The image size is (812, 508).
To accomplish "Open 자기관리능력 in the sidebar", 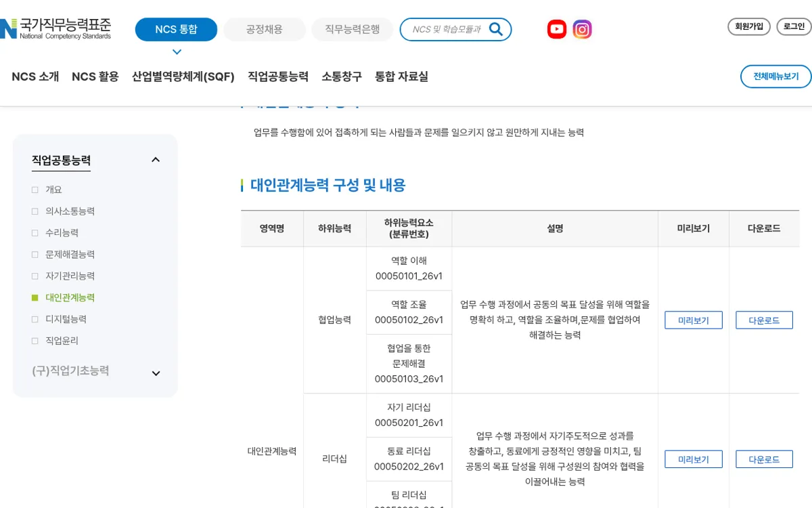I will click(70, 276).
